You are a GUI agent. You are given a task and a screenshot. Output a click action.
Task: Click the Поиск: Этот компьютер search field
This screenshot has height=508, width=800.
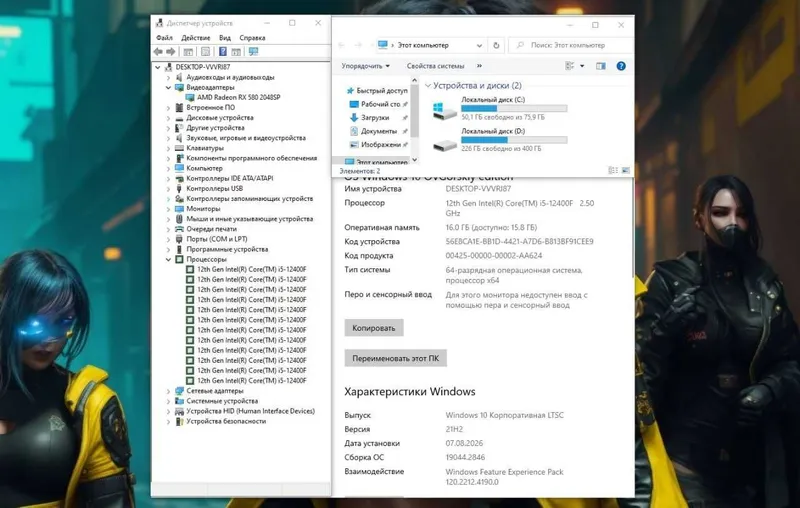click(x=572, y=45)
